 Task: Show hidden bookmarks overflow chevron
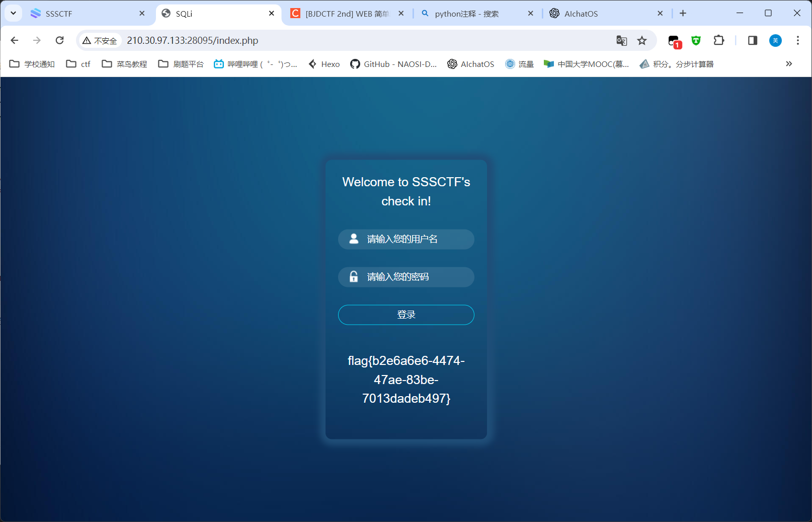click(788, 64)
